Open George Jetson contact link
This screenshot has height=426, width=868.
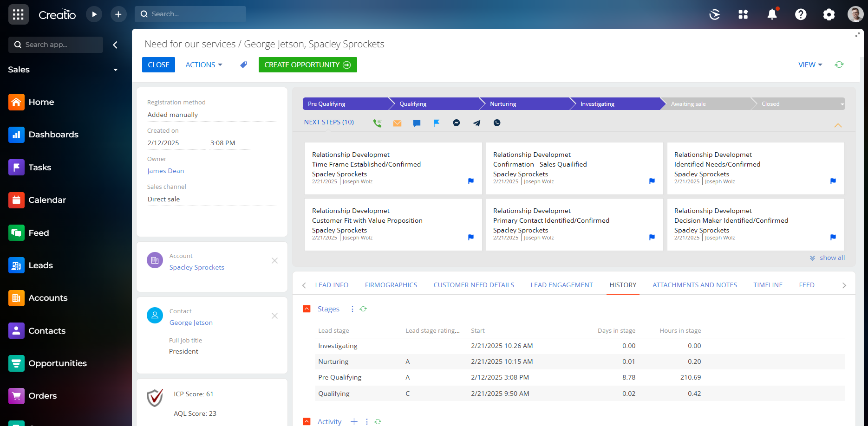pos(191,323)
